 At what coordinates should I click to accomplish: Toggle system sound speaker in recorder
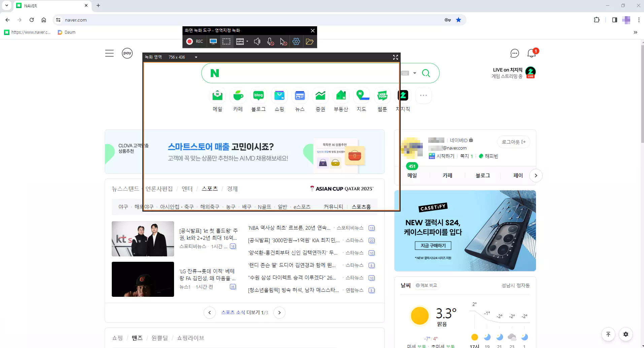pos(257,41)
